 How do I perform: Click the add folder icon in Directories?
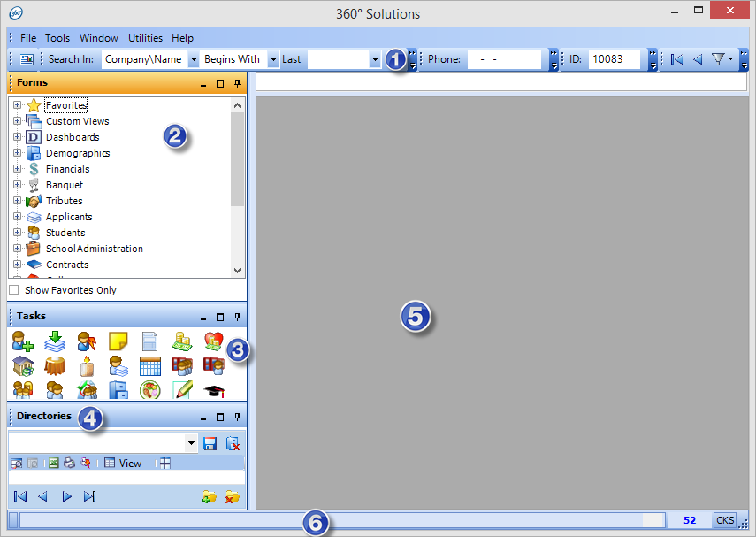tap(210, 496)
